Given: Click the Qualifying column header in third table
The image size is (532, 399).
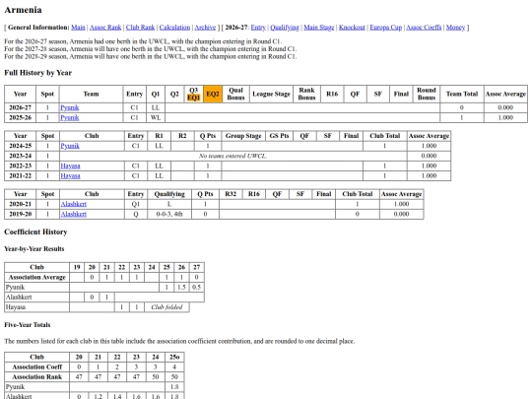Looking at the screenshot, I should tap(169, 194).
